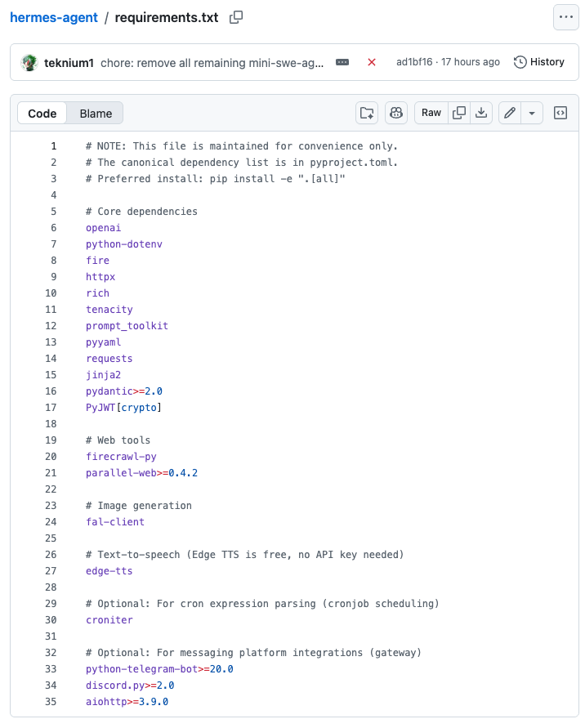Click the Text-to-speech comment line
Screen dimensions: 585x728
point(244,555)
